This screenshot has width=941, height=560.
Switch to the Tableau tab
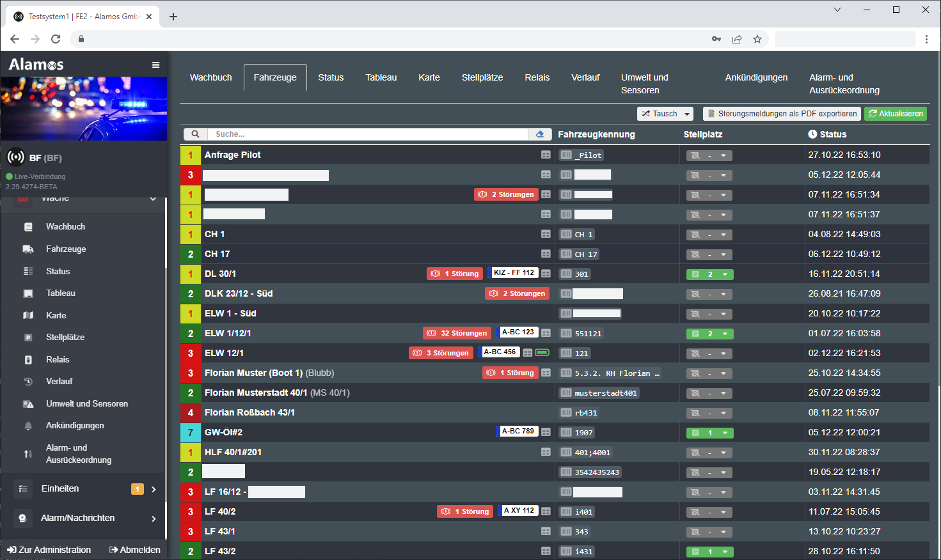click(381, 77)
